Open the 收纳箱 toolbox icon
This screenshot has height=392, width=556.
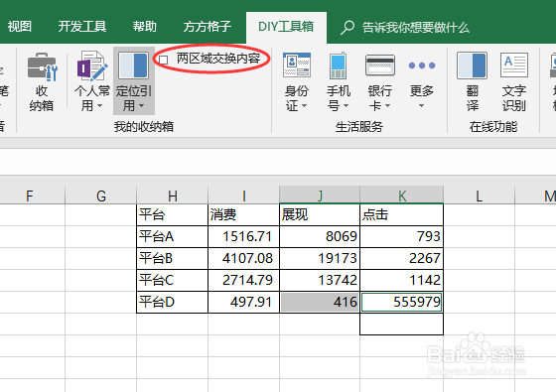click(42, 66)
